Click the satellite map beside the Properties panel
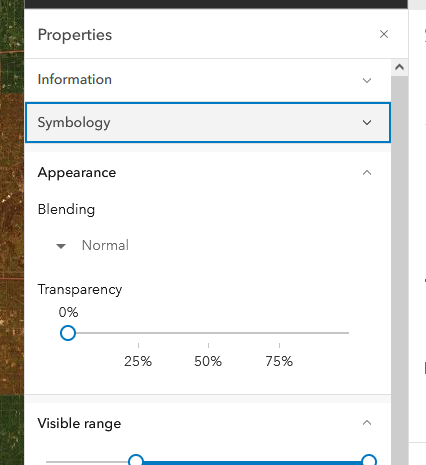This screenshot has width=426, height=465. 12,233
